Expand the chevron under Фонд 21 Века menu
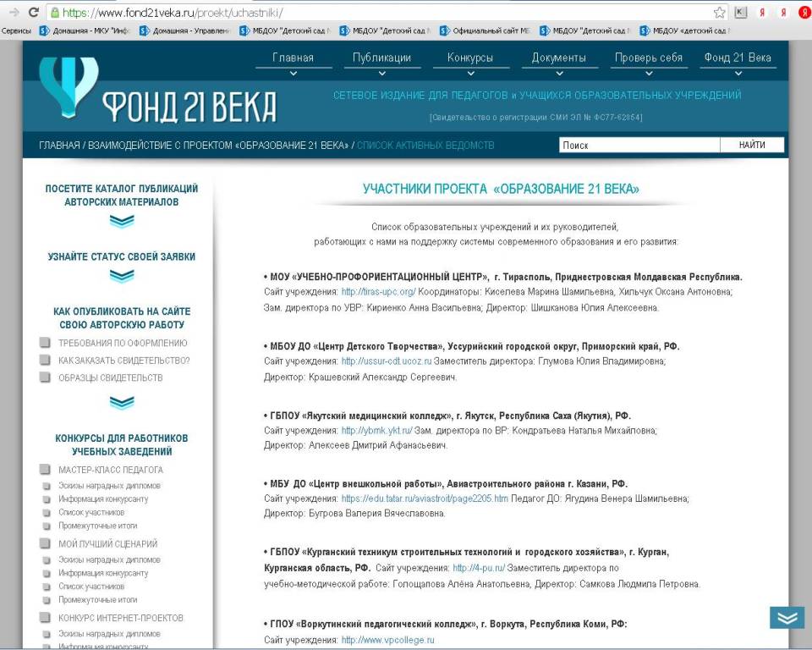 tap(738, 74)
